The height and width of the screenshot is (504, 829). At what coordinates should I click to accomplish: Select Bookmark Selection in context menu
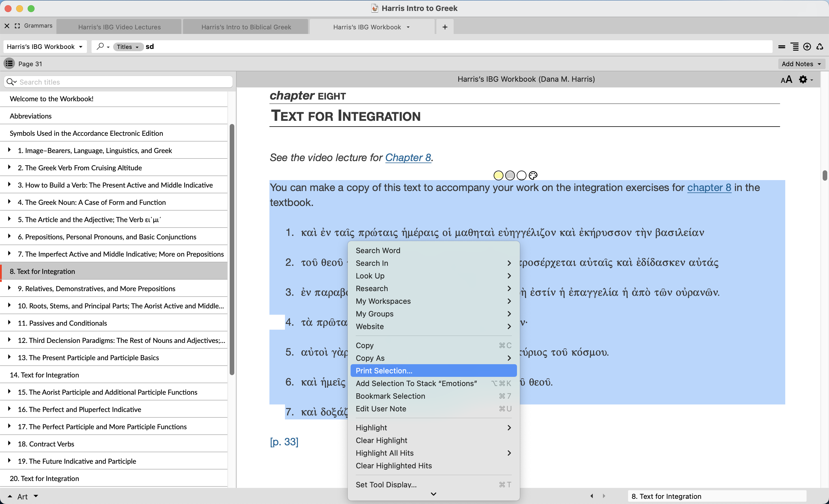click(x=390, y=396)
